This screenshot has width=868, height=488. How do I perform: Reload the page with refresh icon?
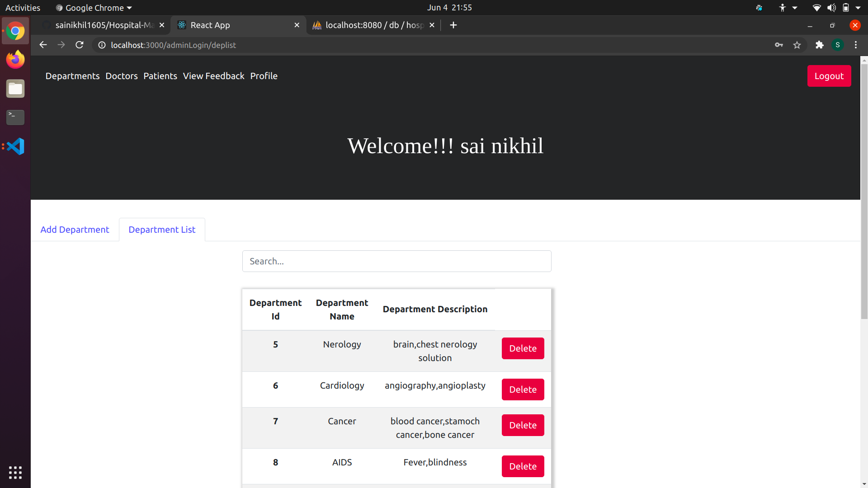tap(80, 45)
